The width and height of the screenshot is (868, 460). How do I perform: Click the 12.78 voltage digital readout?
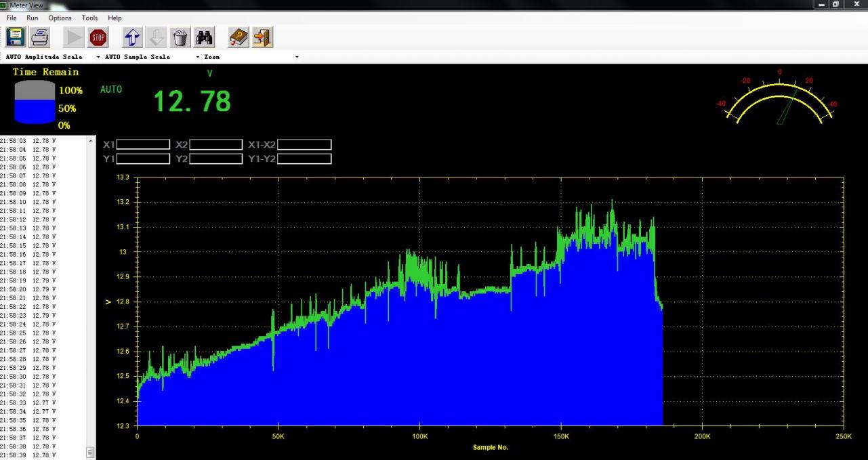[x=192, y=102]
